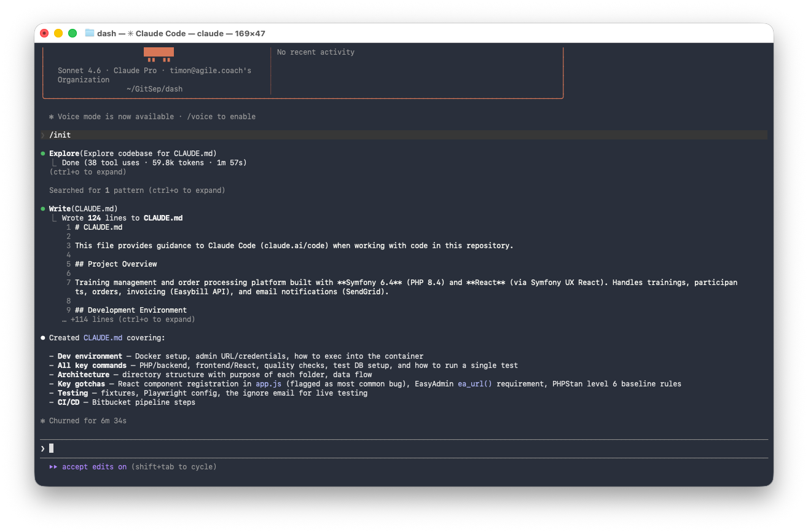Viewport: 808px width, 532px height.
Task: Toggle the accept edits on mode
Action: pyautogui.click(x=94, y=467)
